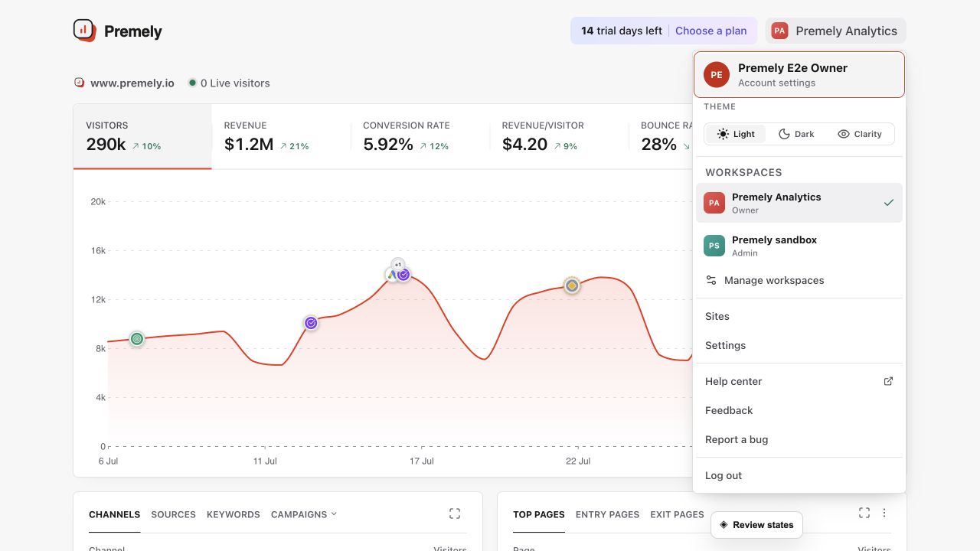Open Manage workspaces

pyautogui.click(x=799, y=280)
